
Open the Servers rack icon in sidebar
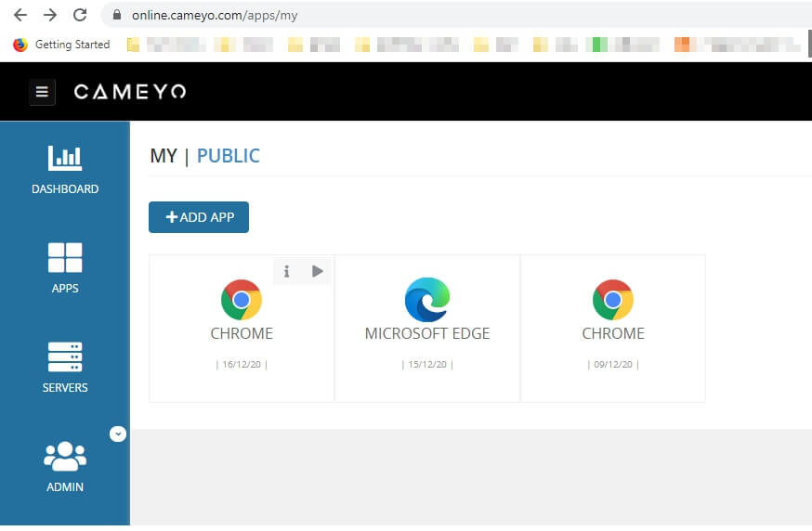click(65, 356)
